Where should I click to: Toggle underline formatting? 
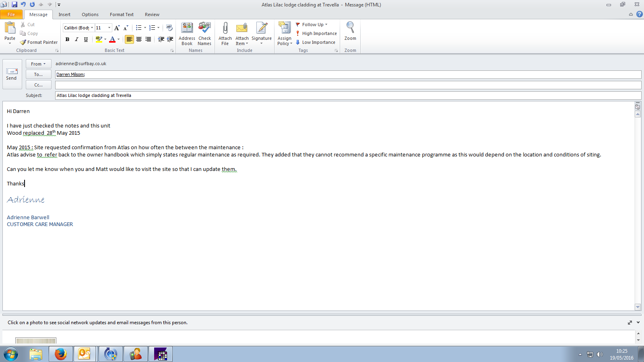coord(86,39)
